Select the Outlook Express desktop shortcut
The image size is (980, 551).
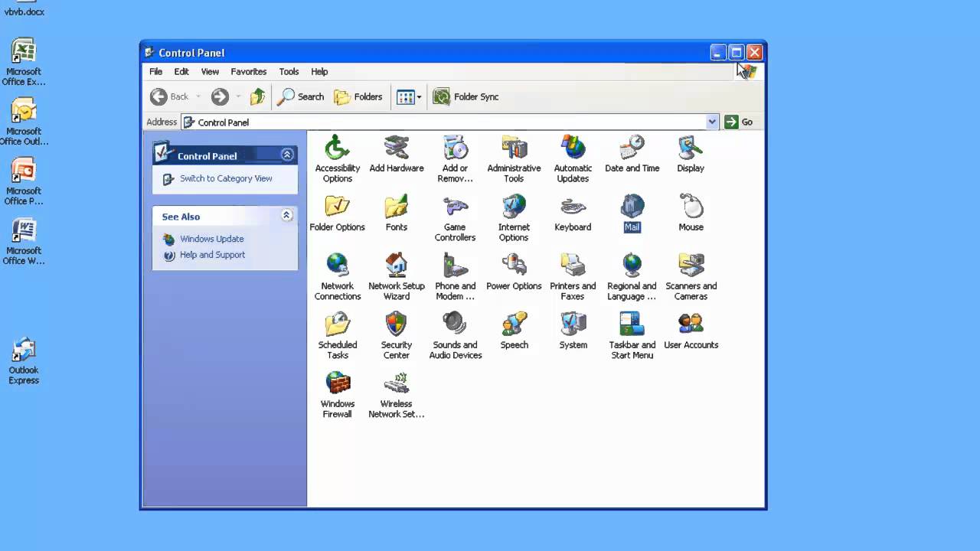tap(24, 360)
